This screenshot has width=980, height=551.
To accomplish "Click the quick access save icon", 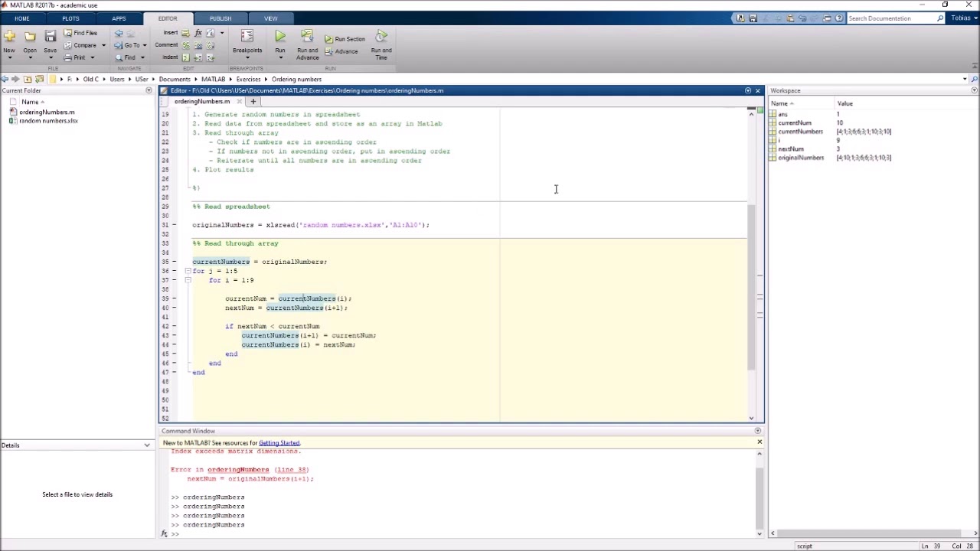I will coord(753,18).
